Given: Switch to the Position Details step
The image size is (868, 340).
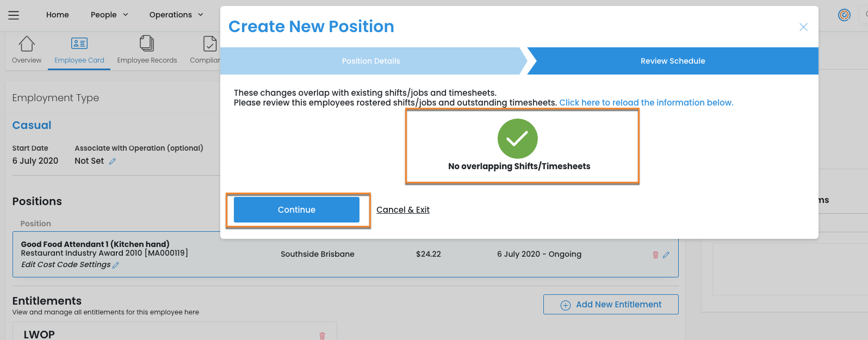Looking at the screenshot, I should point(371,61).
